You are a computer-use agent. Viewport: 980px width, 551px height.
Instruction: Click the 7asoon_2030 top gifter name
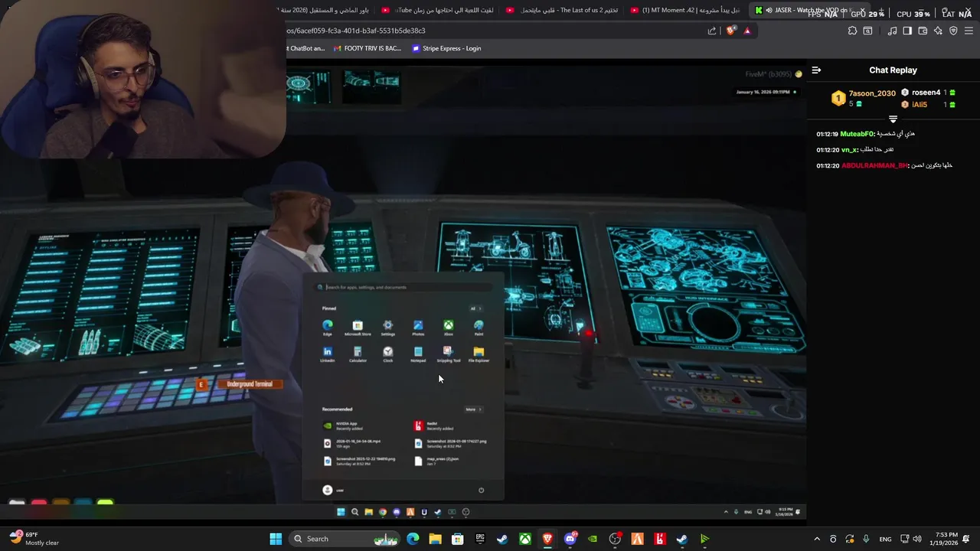tap(872, 93)
